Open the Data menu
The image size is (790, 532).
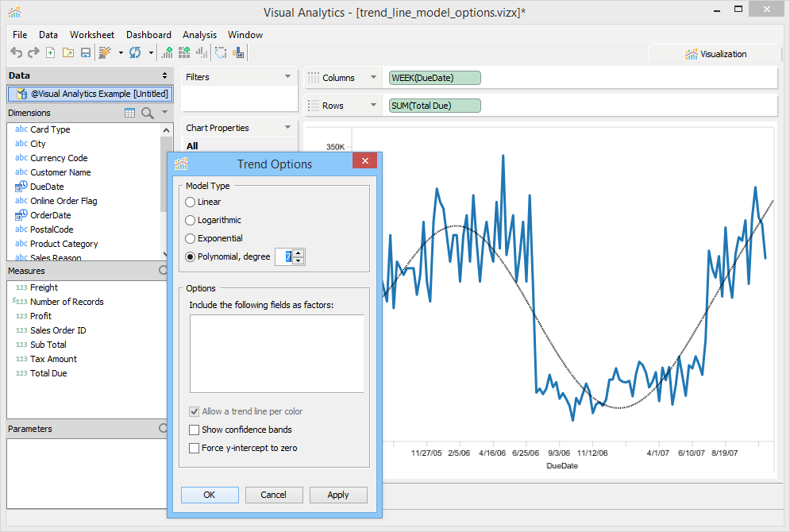[x=48, y=35]
